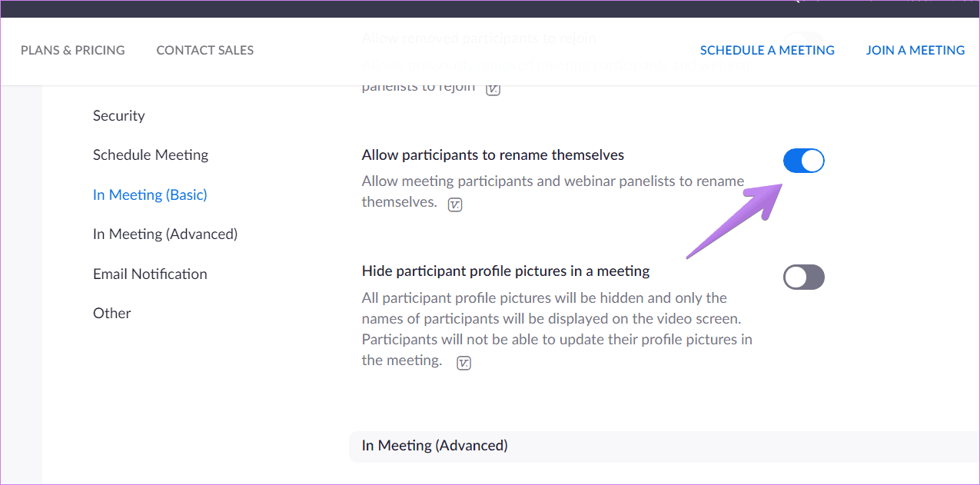Screen dimensions: 980x485
Task: Click Join a Meeting link
Action: pyautogui.click(x=915, y=50)
